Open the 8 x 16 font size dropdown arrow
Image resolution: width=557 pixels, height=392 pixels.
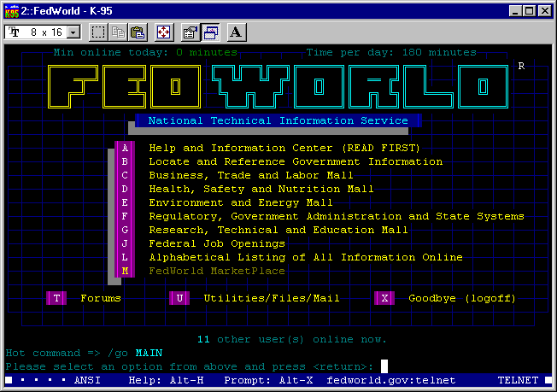[73, 32]
